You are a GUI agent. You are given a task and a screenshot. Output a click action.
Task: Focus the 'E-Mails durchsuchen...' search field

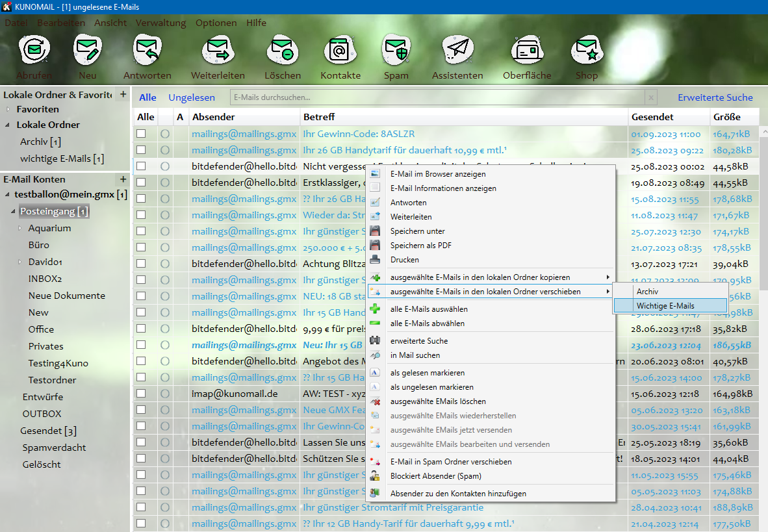pos(437,97)
